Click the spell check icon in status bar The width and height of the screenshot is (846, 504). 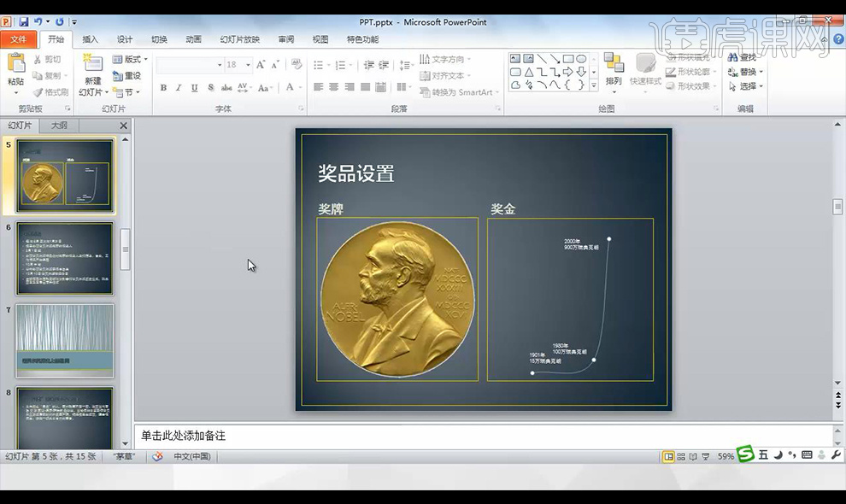point(157,456)
